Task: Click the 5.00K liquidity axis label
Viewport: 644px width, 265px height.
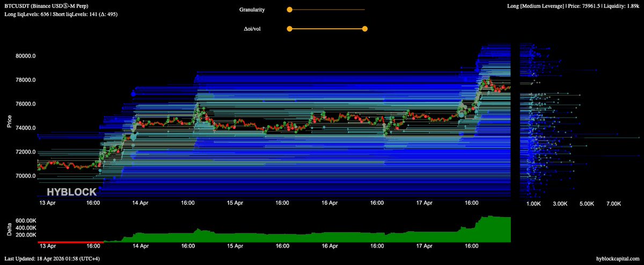Action: click(587, 204)
